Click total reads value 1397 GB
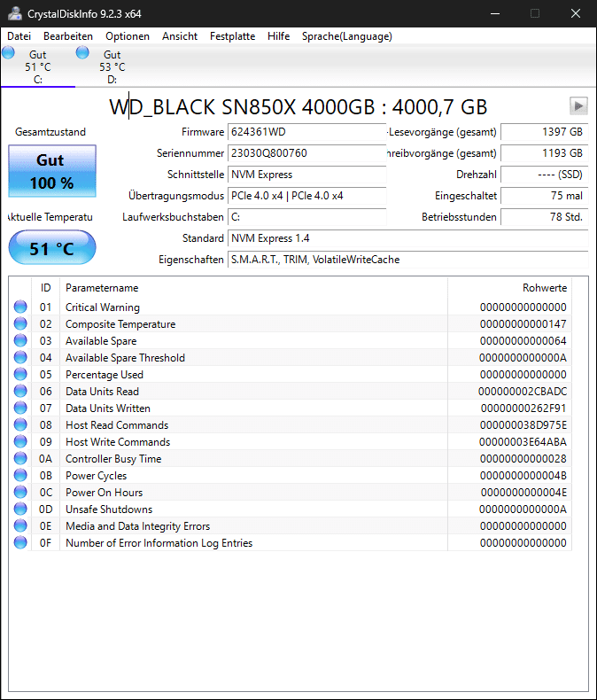Screen dimensions: 597x700 545,132
